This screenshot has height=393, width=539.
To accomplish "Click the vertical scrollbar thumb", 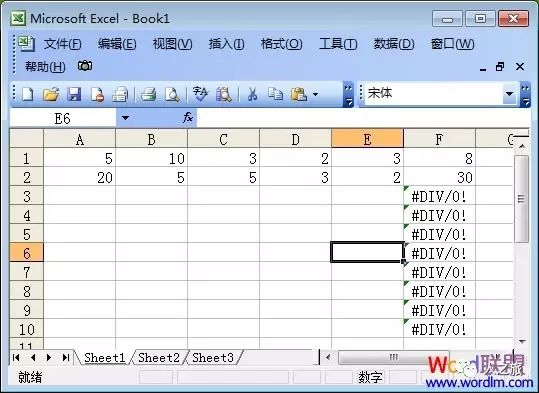I will 521,199.
